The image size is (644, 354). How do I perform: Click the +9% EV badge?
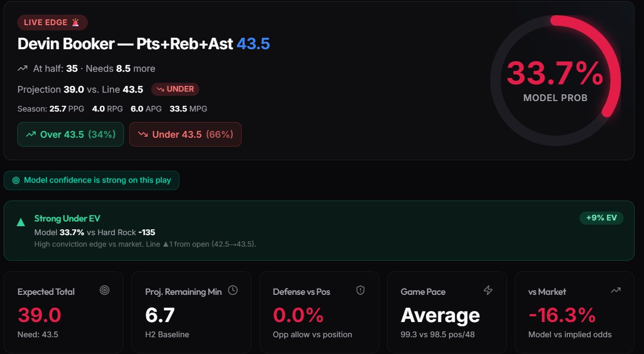point(601,218)
